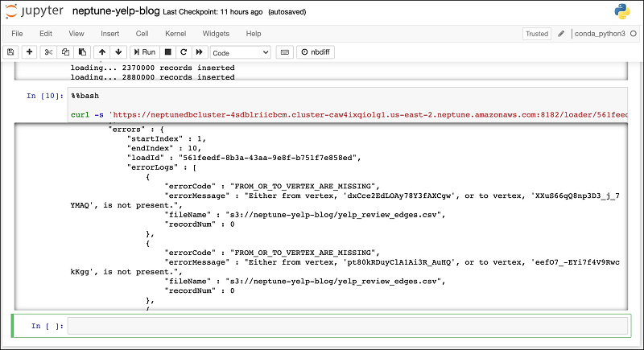Open the cell type Code dropdown
Image resolution: width=644 pixels, height=350 pixels.
tap(240, 52)
